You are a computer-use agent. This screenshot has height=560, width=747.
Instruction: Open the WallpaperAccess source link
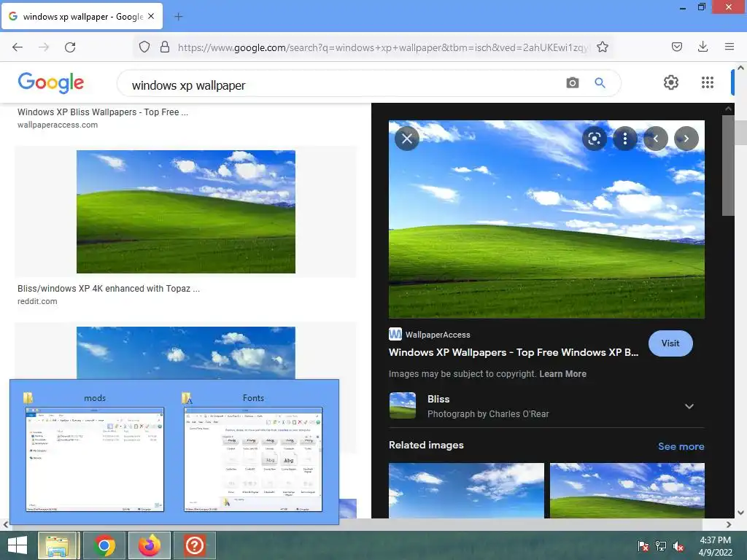pyautogui.click(x=429, y=335)
